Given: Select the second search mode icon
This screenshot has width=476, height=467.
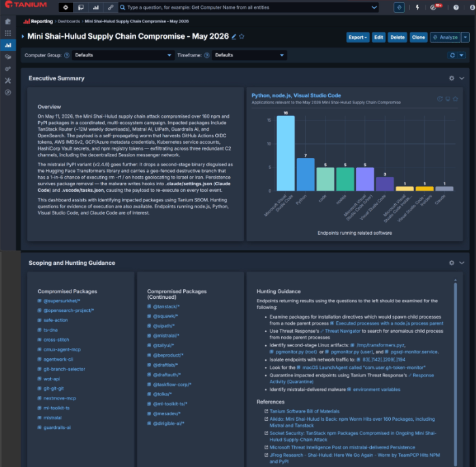Looking at the screenshot, I should point(81,7).
